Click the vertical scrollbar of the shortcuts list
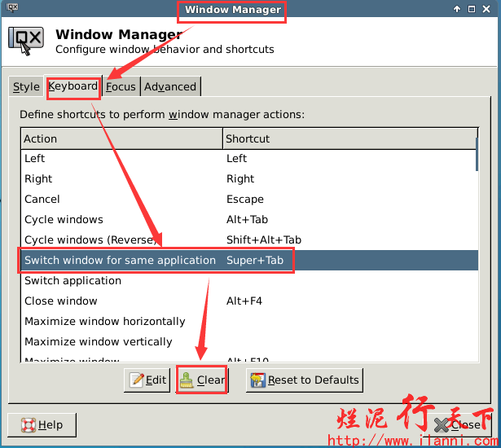The image size is (501, 448). tap(477, 244)
